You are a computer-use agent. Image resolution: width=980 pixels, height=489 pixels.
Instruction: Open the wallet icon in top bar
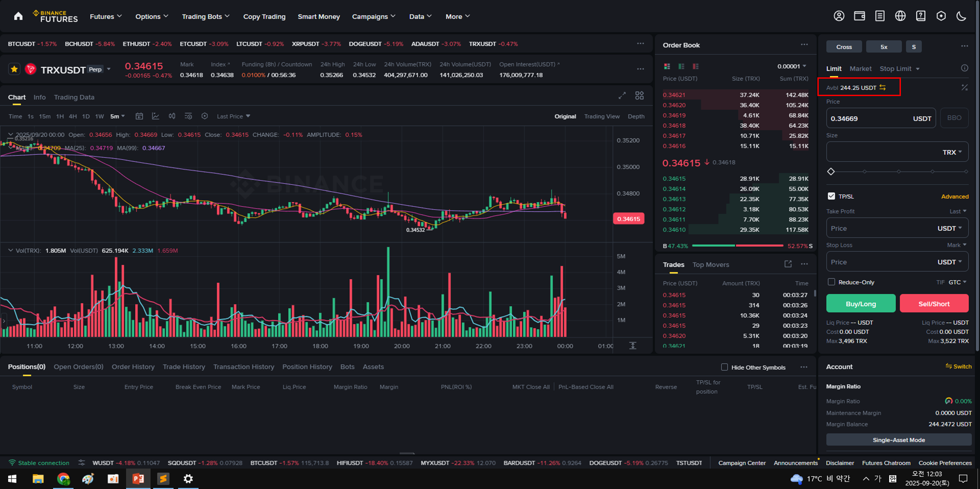coord(859,16)
